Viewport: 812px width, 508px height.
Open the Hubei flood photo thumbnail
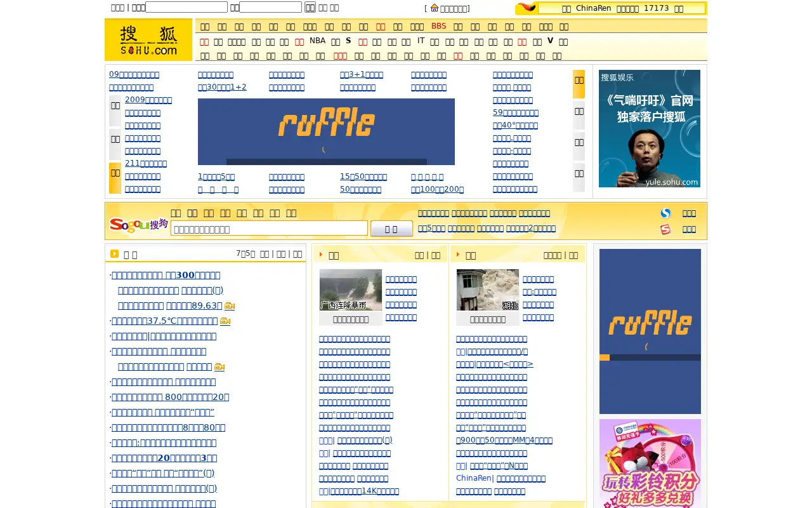488,290
